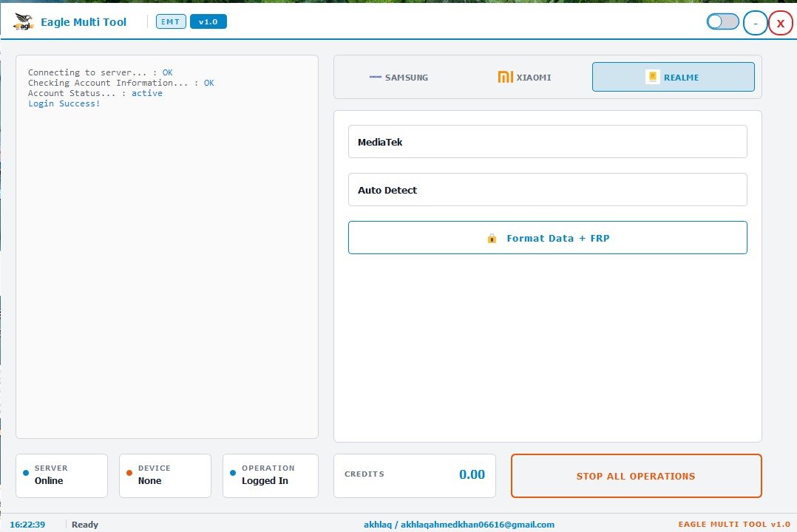The image size is (797, 532).
Task: Click the Samsung logo icon
Action: (375, 78)
